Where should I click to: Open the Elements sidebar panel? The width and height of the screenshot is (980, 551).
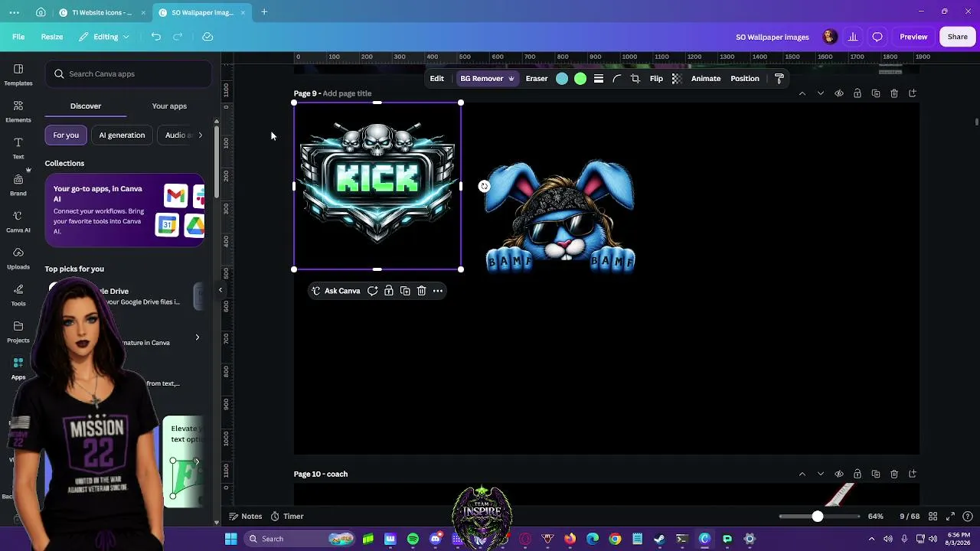(x=18, y=111)
